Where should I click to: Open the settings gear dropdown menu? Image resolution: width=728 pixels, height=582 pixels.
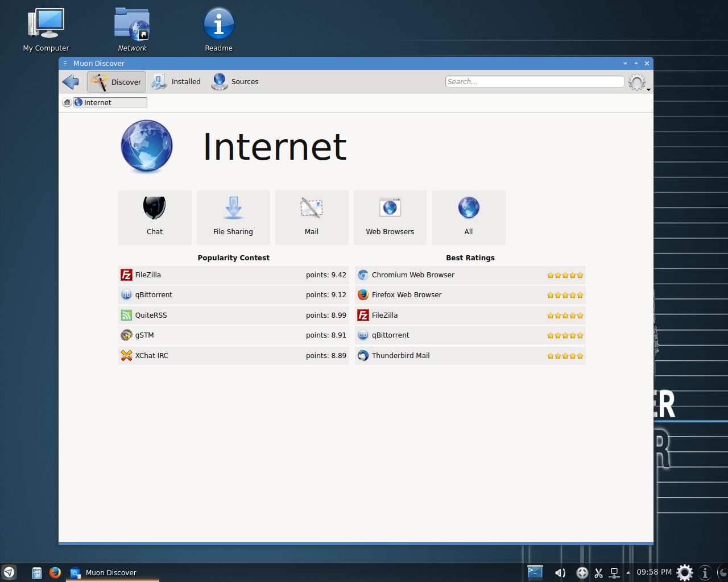click(638, 82)
